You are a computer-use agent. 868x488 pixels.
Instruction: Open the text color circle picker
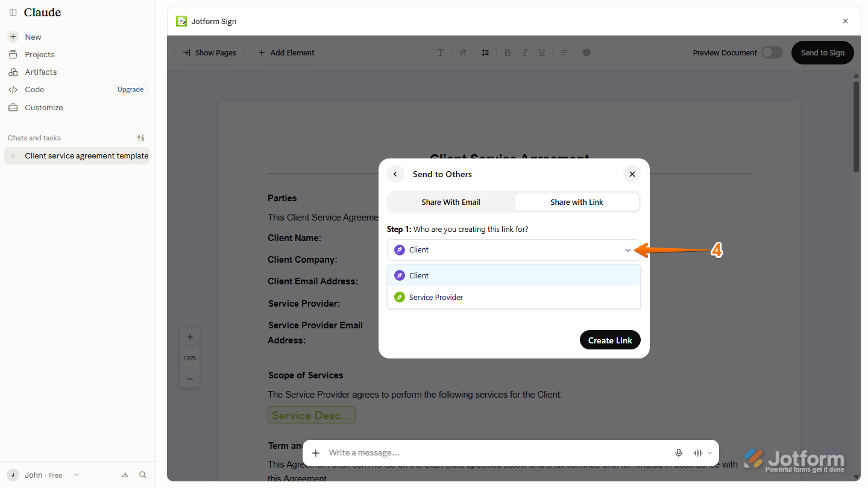pyautogui.click(x=587, y=52)
